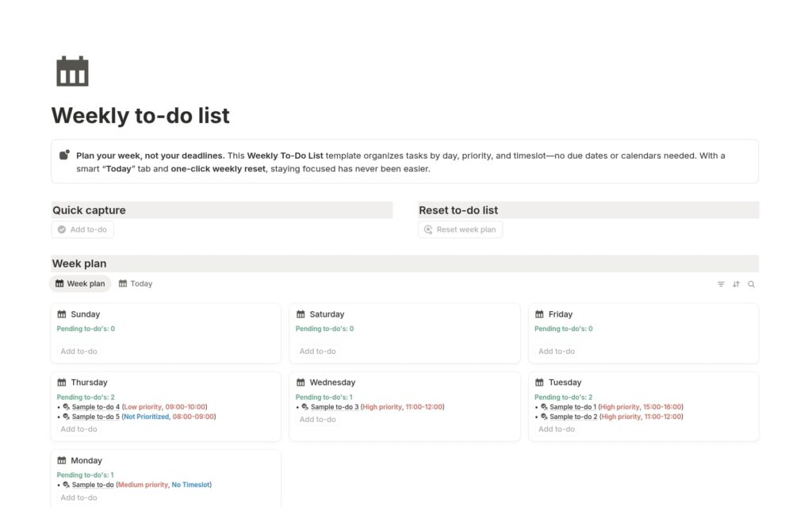The width and height of the screenshot is (812, 507).
Task: Click the 'Low priority' label
Action: click(x=143, y=407)
